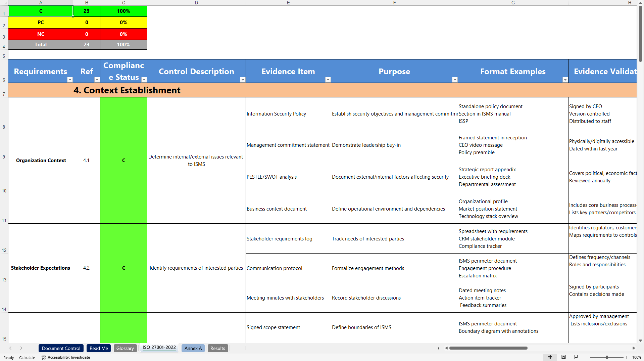This screenshot has height=361, width=644.
Task: Switch to the Annex A sheet tab
Action: click(x=193, y=348)
